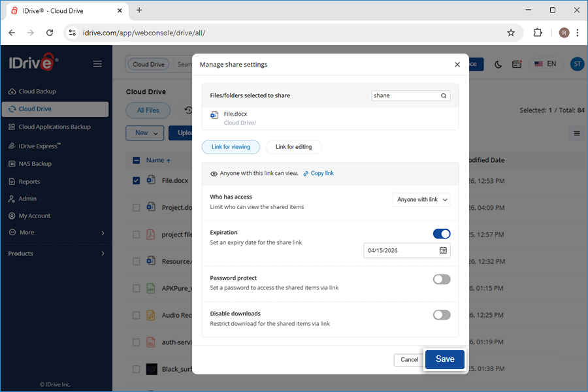Click search magnifier icon in share dialog

point(444,95)
